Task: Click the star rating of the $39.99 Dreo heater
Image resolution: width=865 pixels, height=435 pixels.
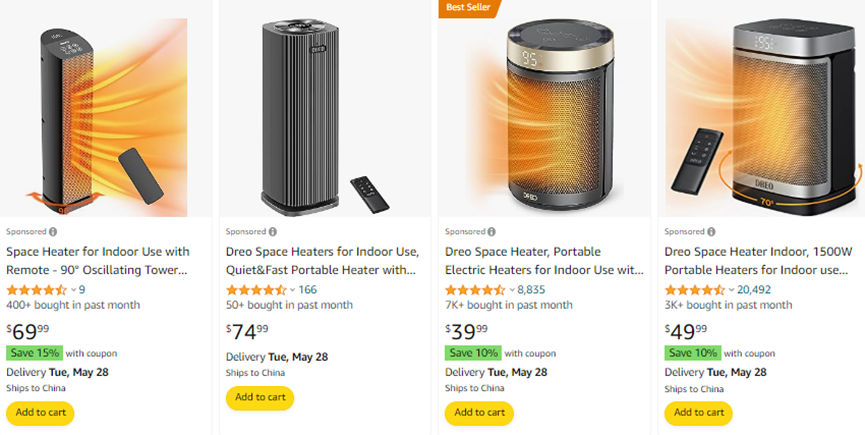Action: [475, 290]
